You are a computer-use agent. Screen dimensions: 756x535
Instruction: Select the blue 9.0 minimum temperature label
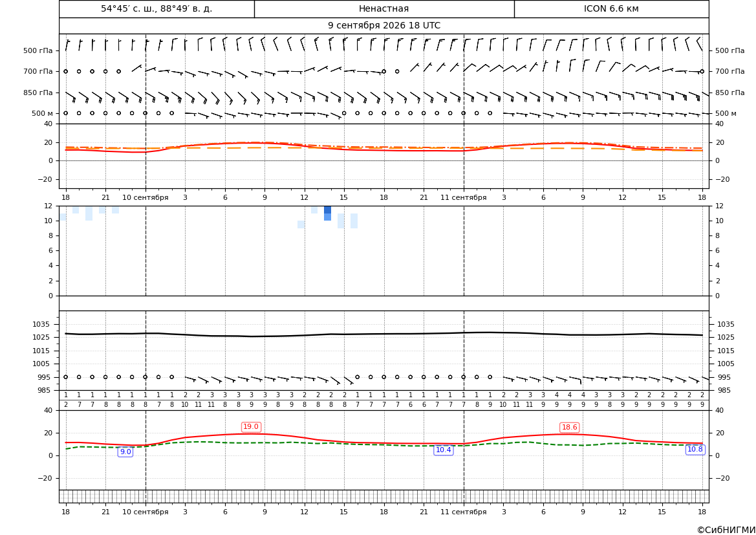coord(125,452)
